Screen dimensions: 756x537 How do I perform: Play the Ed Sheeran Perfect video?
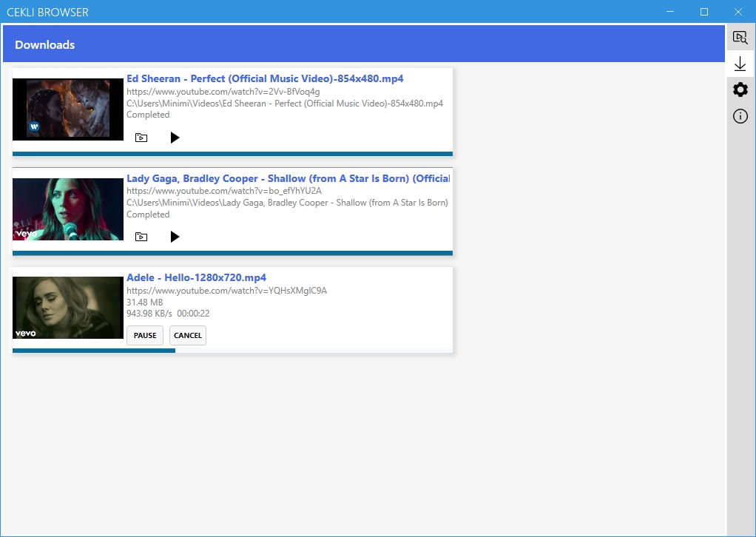[175, 138]
